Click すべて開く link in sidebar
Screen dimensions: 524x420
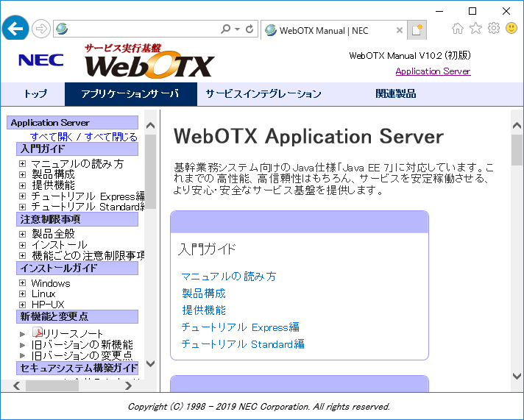coord(50,137)
